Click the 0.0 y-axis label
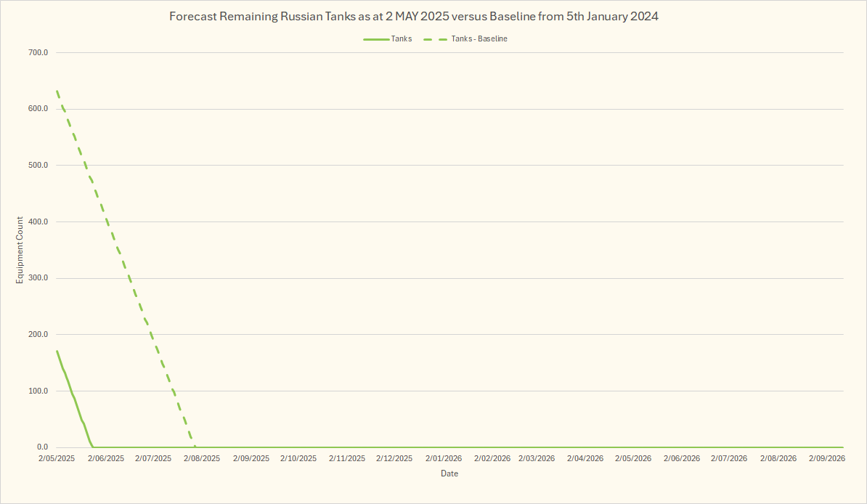Image resolution: width=867 pixels, height=504 pixels. coord(41,447)
